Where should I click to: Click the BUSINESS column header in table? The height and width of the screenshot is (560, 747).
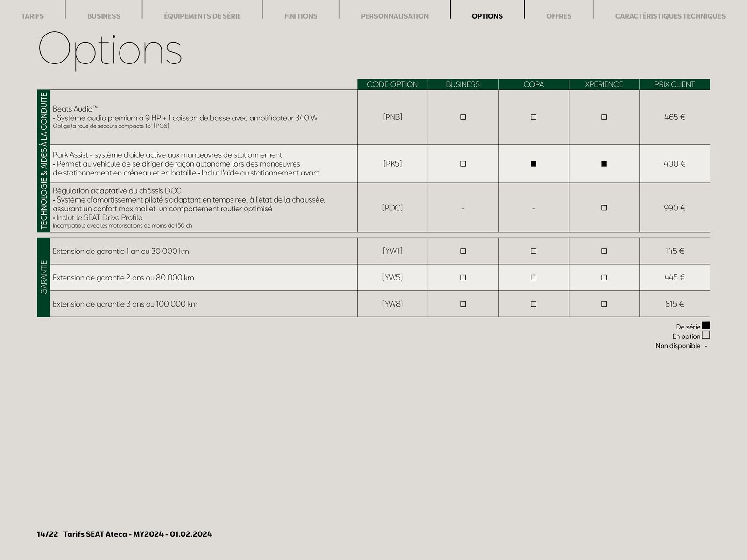[x=463, y=84]
